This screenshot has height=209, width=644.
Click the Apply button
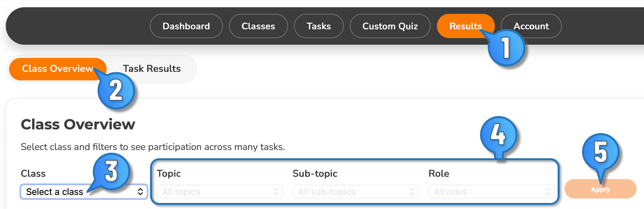pyautogui.click(x=601, y=189)
